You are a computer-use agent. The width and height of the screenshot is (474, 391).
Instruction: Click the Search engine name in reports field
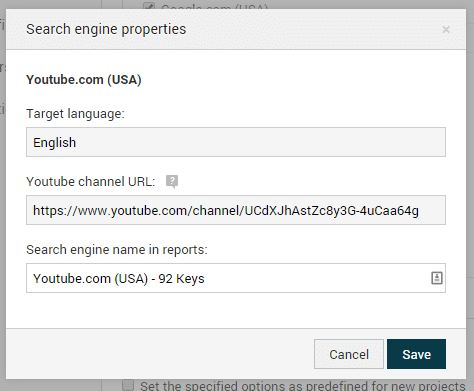point(236,278)
